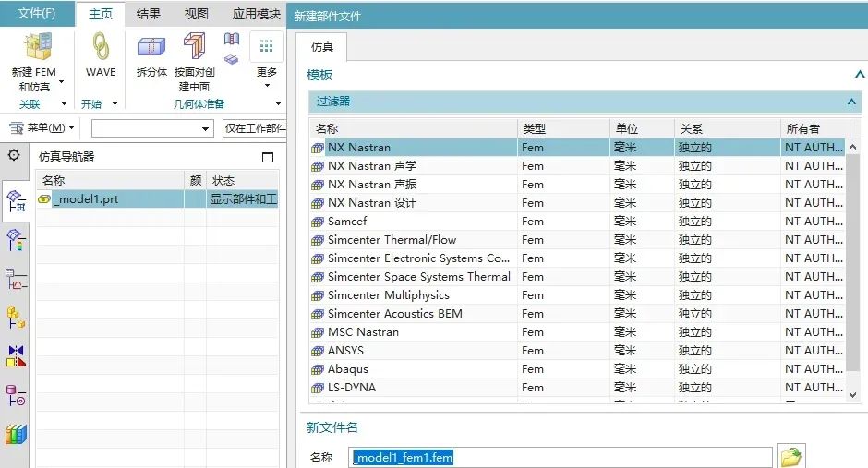This screenshot has width=868, height=468.
Task: Click the MSC Nastran template row icon
Action: click(318, 332)
